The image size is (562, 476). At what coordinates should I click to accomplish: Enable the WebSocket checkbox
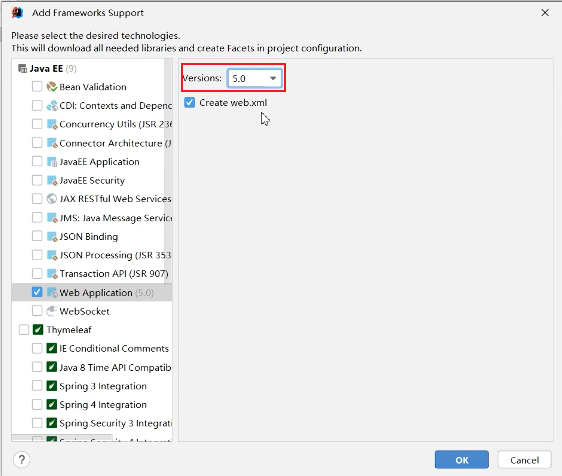point(37,310)
